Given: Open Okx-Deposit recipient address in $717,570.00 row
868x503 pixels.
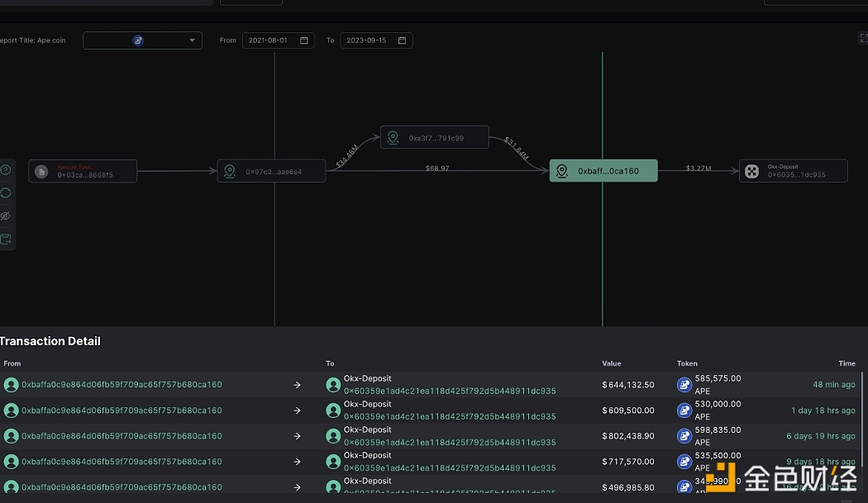Looking at the screenshot, I should [x=450, y=468].
